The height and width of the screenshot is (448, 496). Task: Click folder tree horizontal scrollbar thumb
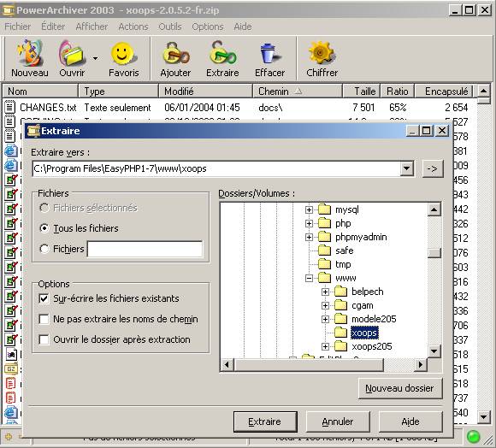point(309,365)
